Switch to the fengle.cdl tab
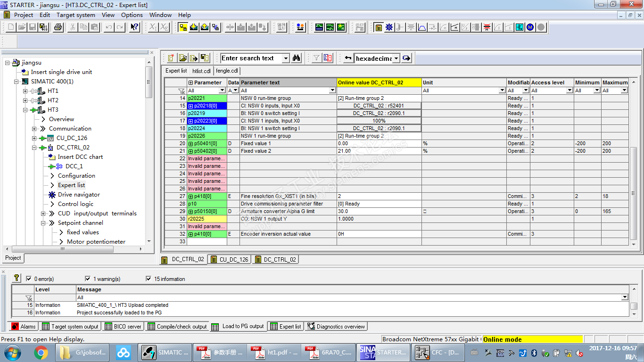The height and width of the screenshot is (362, 644). [227, 71]
